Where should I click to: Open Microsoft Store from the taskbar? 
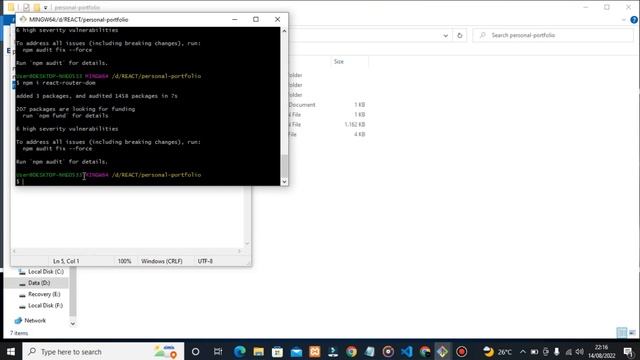277,351
